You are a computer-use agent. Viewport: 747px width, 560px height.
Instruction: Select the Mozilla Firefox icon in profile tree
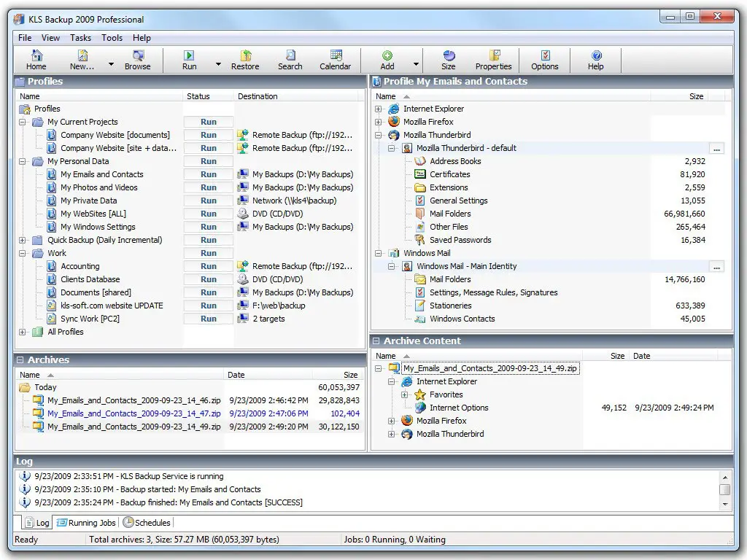click(x=393, y=122)
